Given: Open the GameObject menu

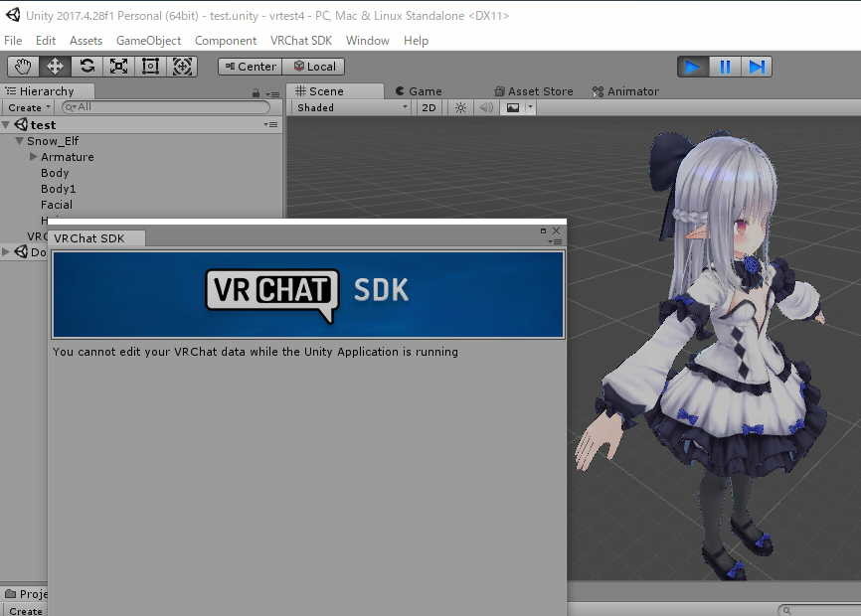Looking at the screenshot, I should (148, 41).
